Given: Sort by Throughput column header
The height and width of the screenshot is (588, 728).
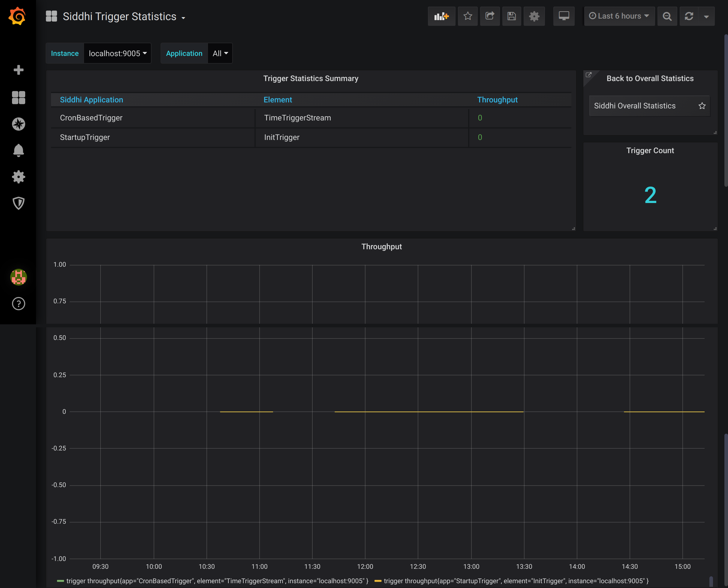Looking at the screenshot, I should pos(497,100).
